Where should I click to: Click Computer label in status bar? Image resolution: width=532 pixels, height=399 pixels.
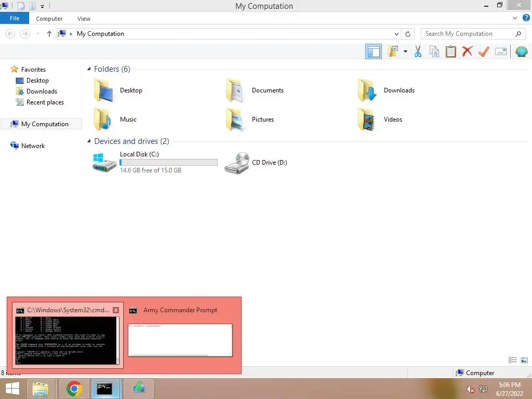[480, 373]
